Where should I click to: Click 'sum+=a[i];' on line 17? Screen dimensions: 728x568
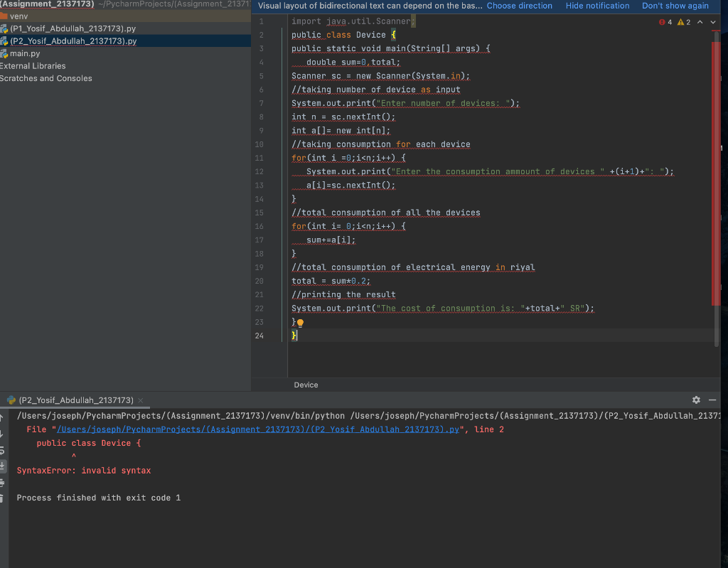[x=331, y=240]
